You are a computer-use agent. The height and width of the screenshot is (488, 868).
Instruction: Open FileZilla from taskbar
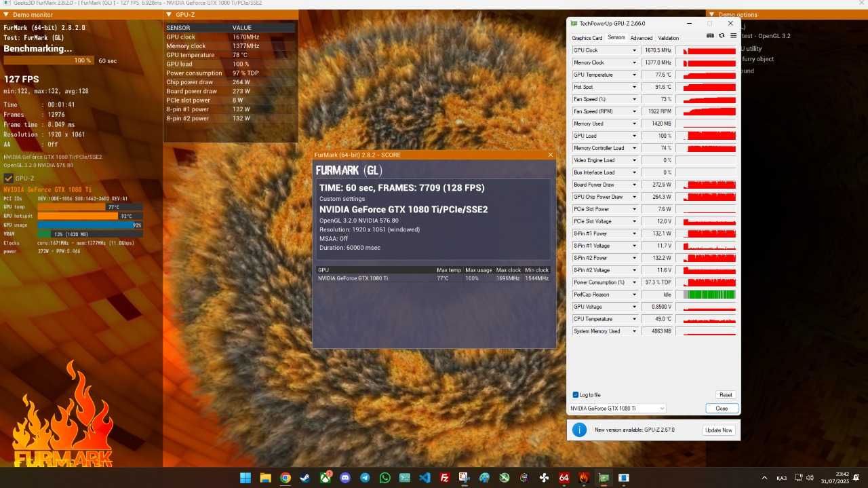click(x=444, y=478)
